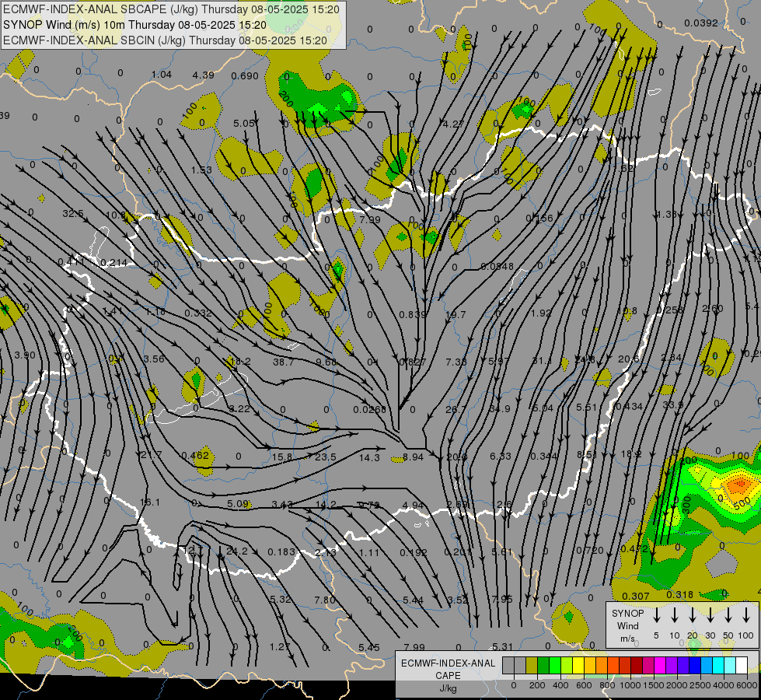Select the bright magenta CAPE legend swatch

coord(660,666)
